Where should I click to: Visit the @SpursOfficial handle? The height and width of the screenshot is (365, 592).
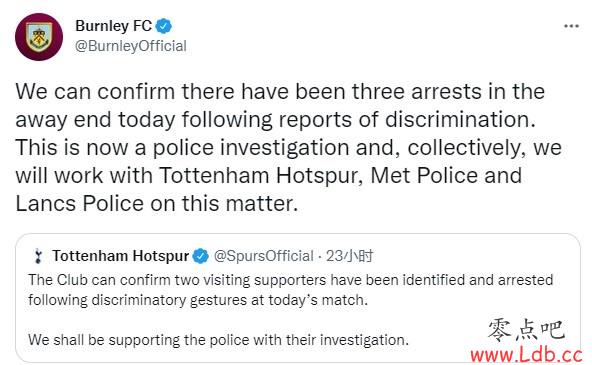point(264,256)
